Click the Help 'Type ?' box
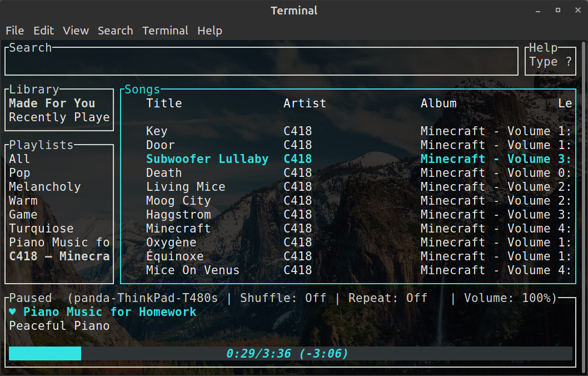The width and height of the screenshot is (588, 376). click(x=550, y=62)
